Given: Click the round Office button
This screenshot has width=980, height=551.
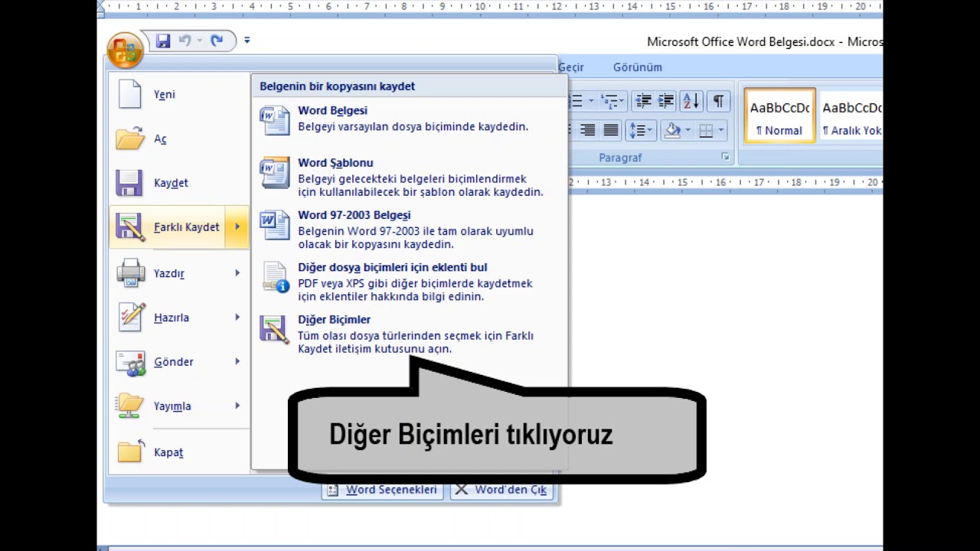Looking at the screenshot, I should [x=125, y=51].
